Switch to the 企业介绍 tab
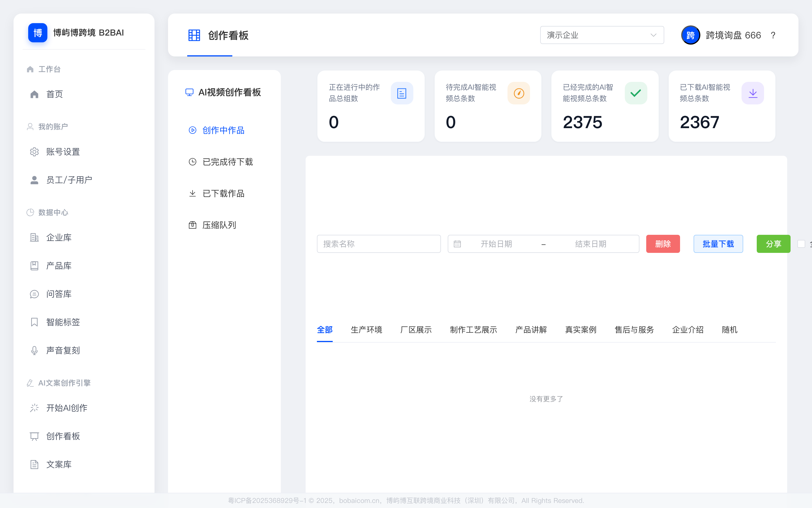The image size is (812, 508). pos(688,330)
